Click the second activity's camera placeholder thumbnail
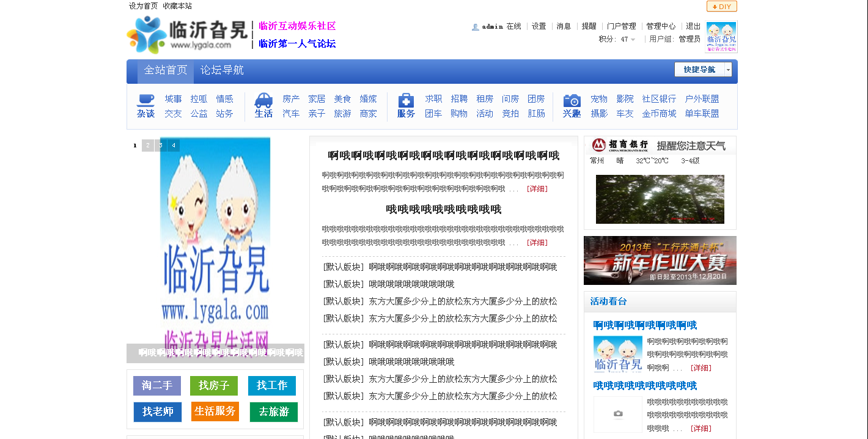This screenshot has height=439, width=868. [618, 415]
